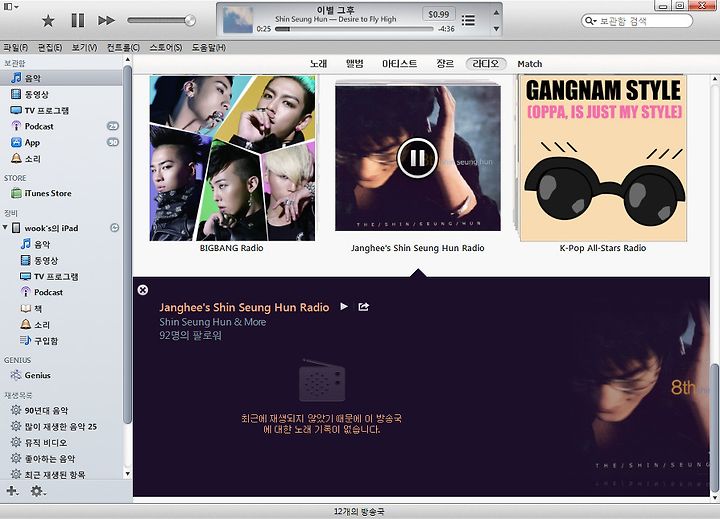This screenshot has height=519, width=720.
Task: Open the 파일(F) menu
Action: [16, 47]
